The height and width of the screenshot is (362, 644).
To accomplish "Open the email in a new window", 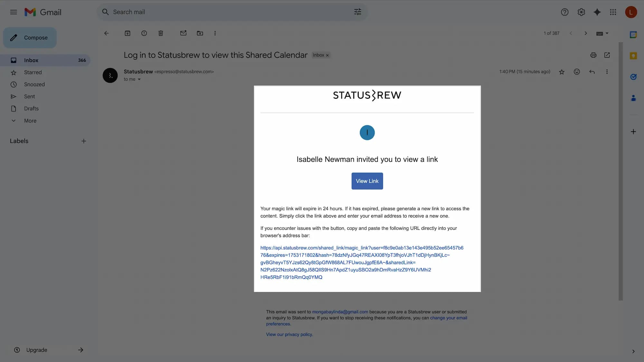I will 607,55.
